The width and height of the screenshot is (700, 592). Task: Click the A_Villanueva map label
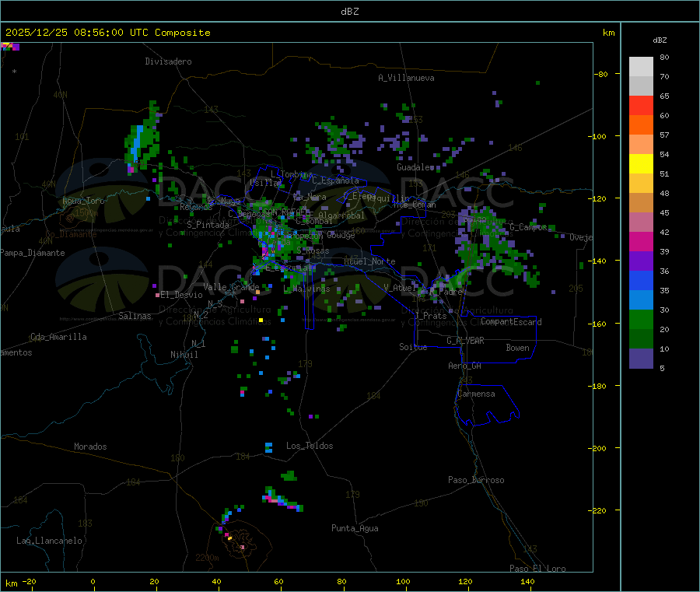pyautogui.click(x=406, y=78)
